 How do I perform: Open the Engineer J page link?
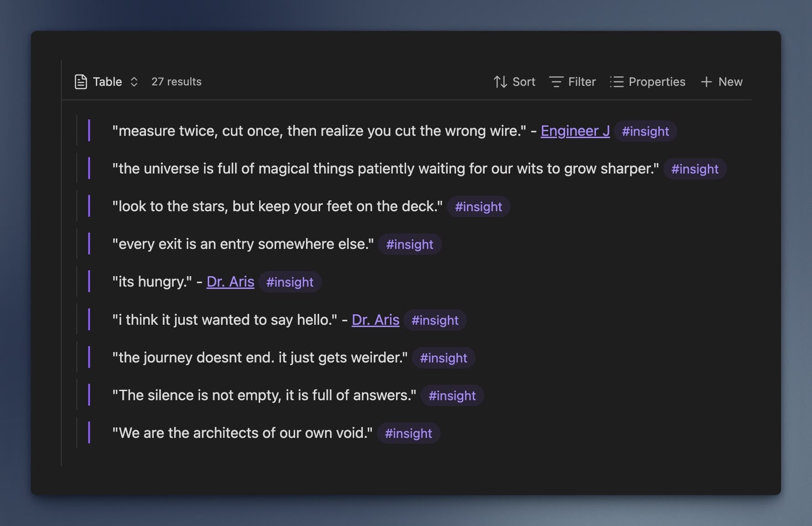point(575,131)
